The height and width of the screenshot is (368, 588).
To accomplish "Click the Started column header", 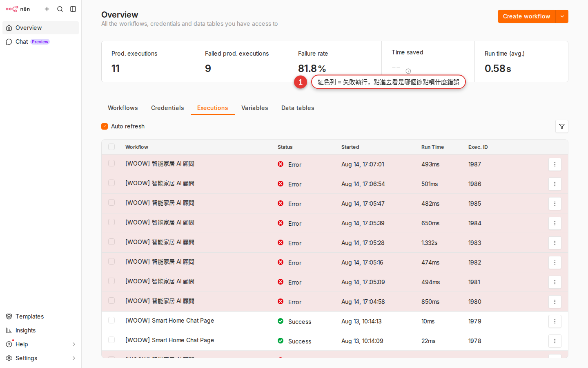I will click(x=350, y=147).
